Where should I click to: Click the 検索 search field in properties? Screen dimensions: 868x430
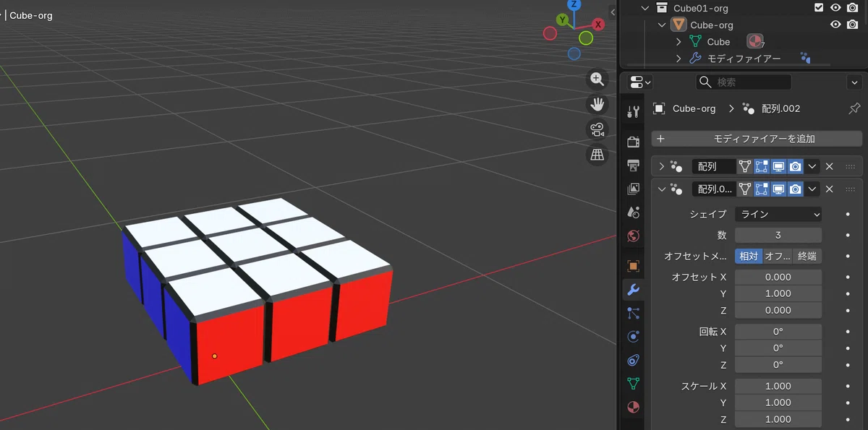744,82
